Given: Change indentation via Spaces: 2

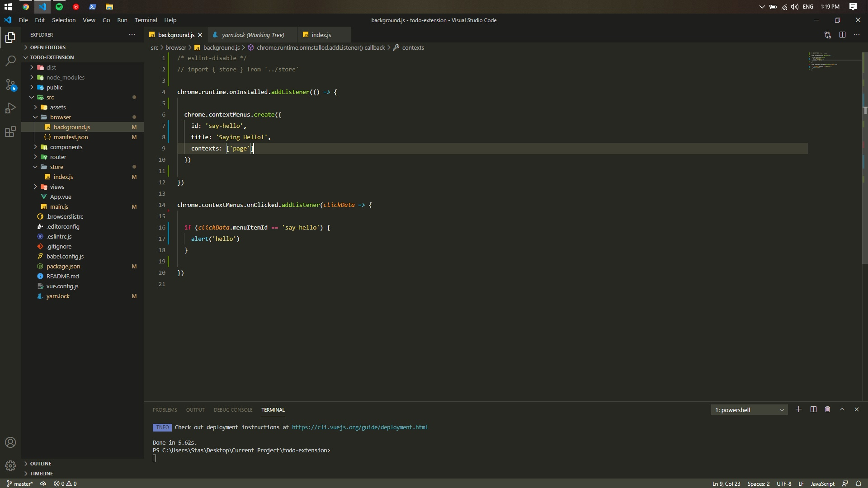Looking at the screenshot, I should tap(758, 483).
